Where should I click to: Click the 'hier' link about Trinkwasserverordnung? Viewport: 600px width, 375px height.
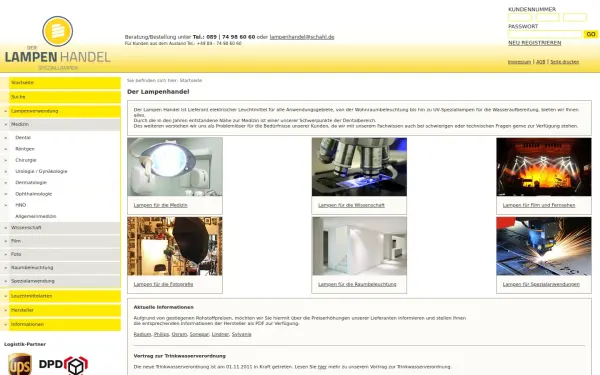pyautogui.click(x=322, y=367)
